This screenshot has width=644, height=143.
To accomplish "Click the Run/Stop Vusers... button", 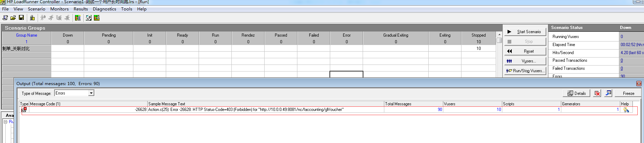I will click(525, 71).
